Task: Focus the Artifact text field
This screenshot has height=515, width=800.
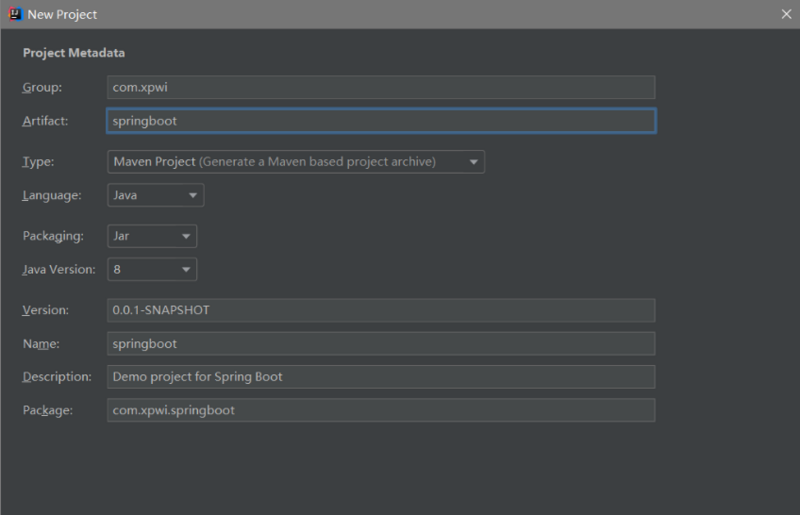Action: tap(380, 121)
